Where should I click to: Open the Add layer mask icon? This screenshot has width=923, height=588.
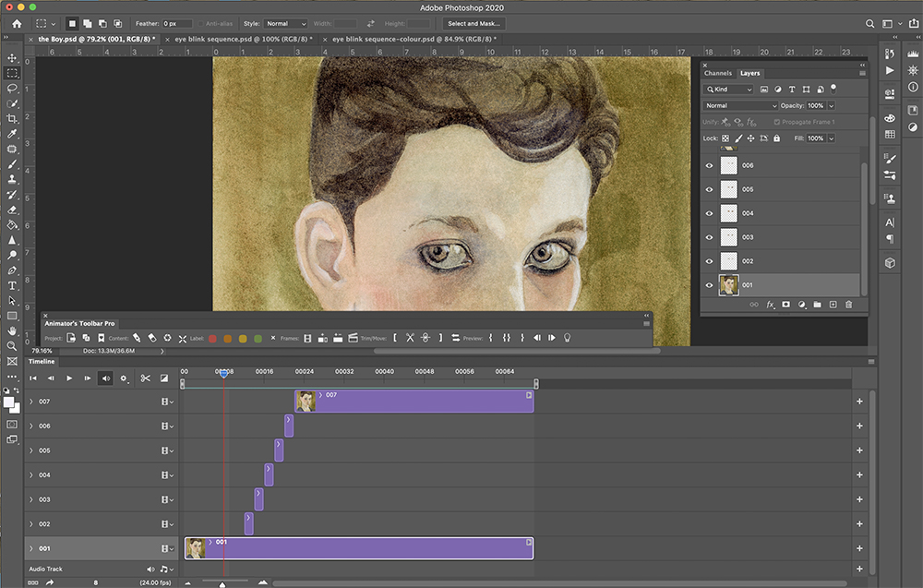click(x=786, y=304)
